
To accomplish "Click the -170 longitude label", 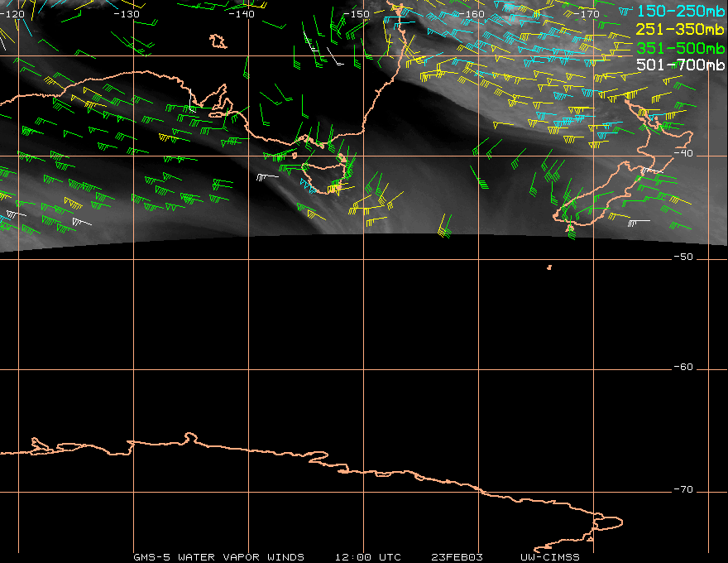I will click(x=587, y=14).
